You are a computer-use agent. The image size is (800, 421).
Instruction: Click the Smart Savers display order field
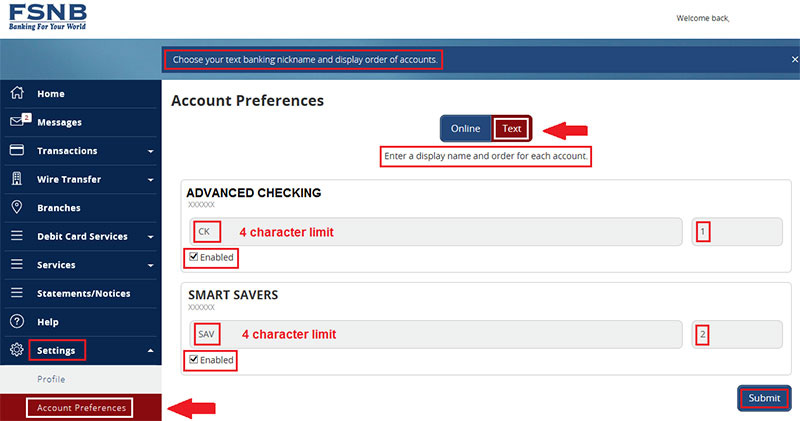(x=737, y=334)
